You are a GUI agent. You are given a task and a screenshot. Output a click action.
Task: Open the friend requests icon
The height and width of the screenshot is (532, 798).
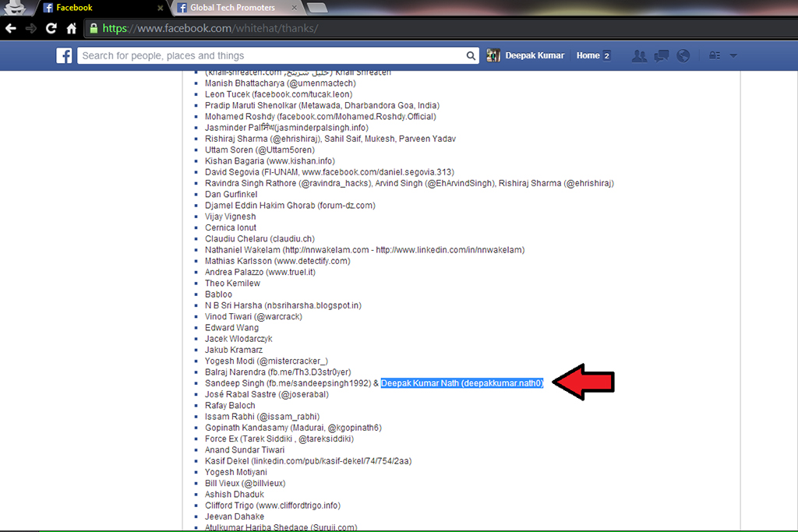point(639,56)
